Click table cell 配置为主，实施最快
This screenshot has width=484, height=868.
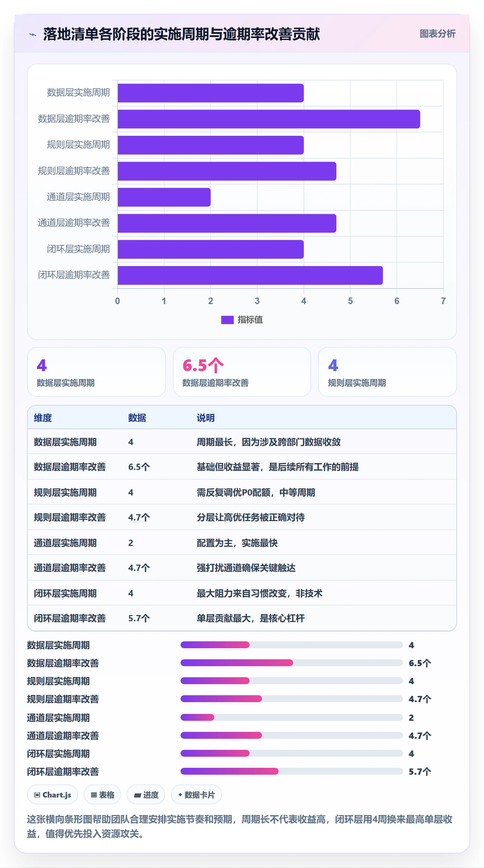click(x=237, y=543)
